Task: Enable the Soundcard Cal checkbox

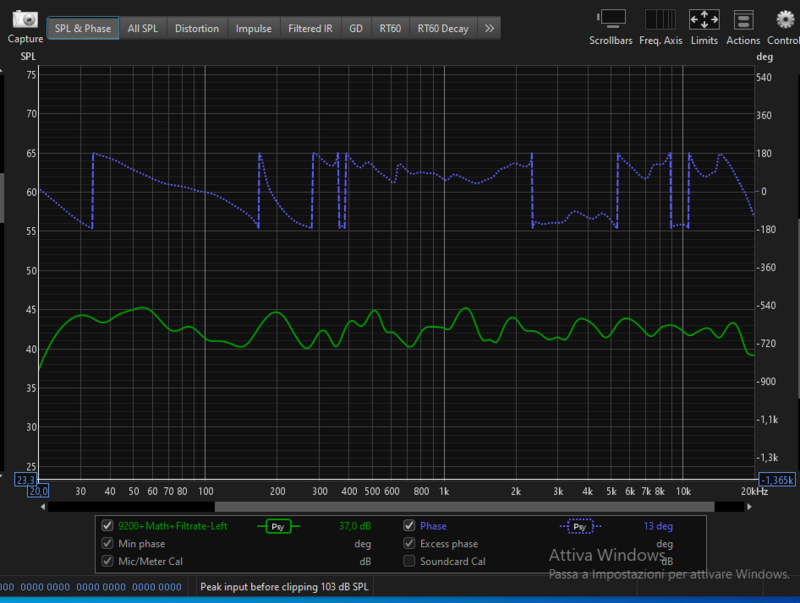Action: click(409, 562)
